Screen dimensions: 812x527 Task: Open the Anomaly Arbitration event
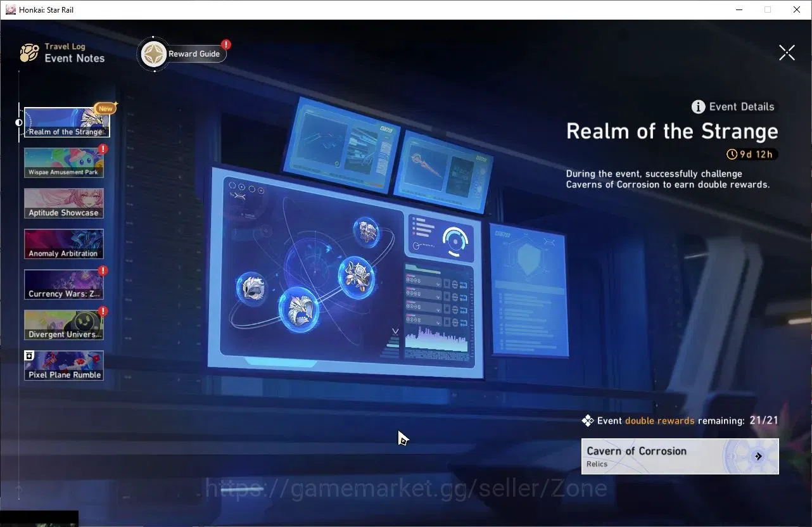click(64, 244)
